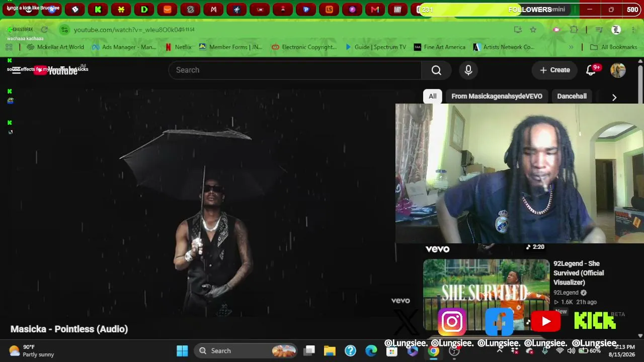Open Task View on the taskbar
The width and height of the screenshot is (644, 362).
309,351
